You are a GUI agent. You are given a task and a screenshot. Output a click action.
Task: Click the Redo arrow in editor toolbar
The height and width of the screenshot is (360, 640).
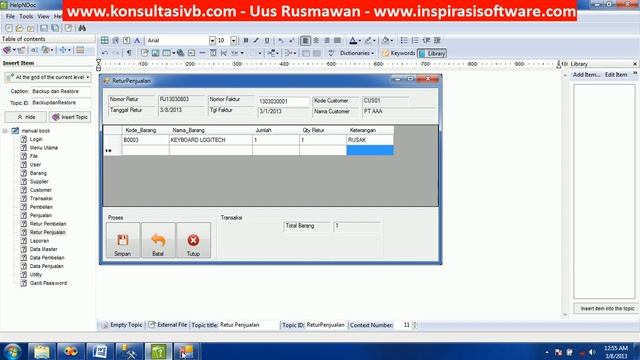point(116,53)
